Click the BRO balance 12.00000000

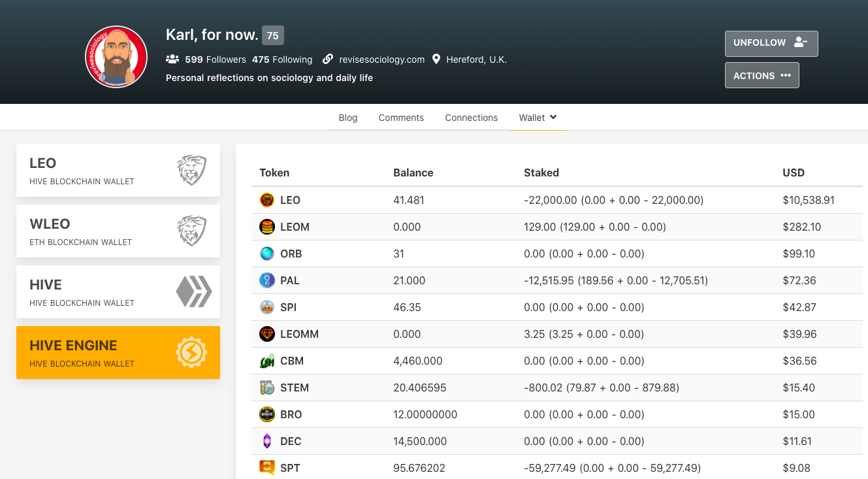[x=425, y=414]
